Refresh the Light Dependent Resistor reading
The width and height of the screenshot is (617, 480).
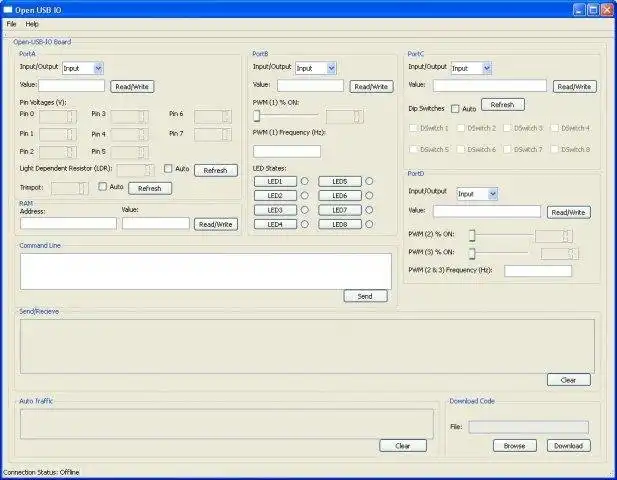(216, 170)
